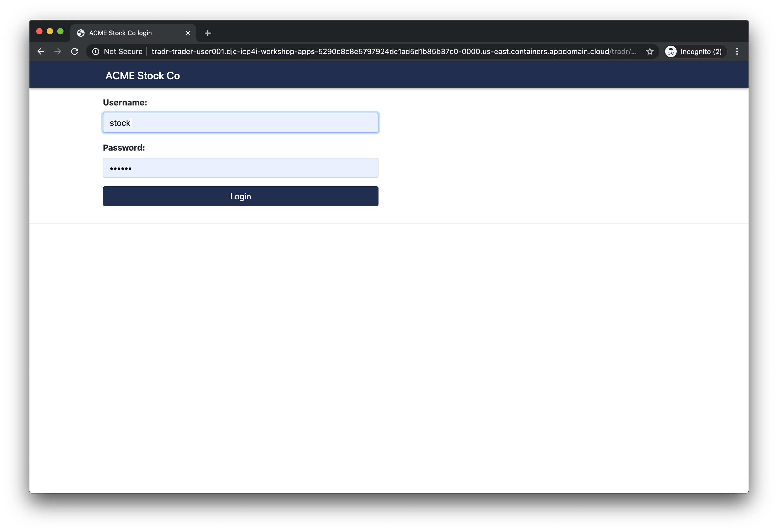Screen dimensions: 778x532
Task: Click the browser forward arrow
Action: tap(58, 51)
